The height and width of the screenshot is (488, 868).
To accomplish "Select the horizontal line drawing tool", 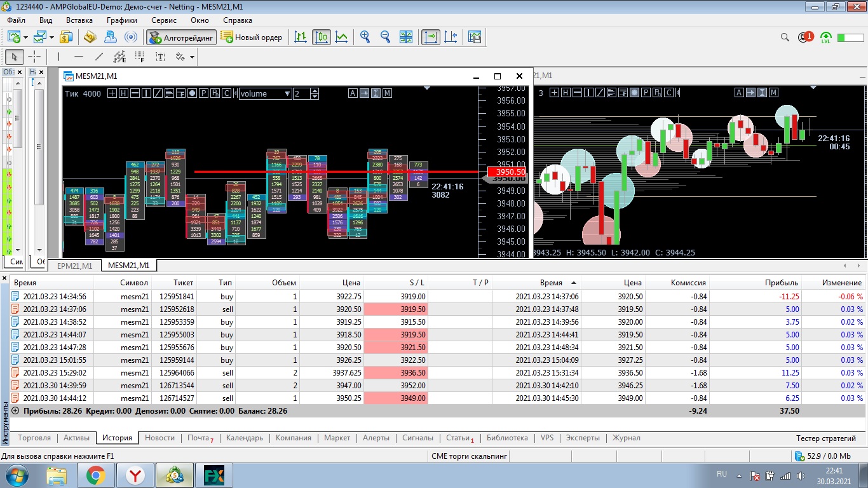I will [79, 57].
